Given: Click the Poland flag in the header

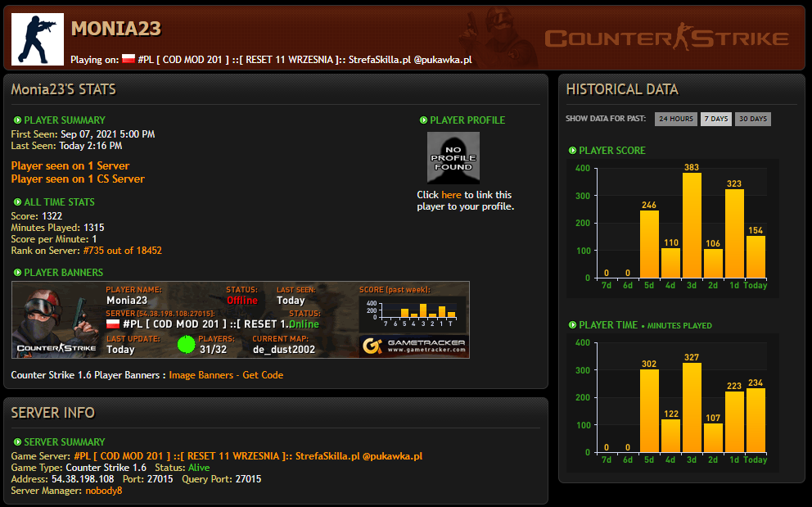Looking at the screenshot, I should (129, 59).
